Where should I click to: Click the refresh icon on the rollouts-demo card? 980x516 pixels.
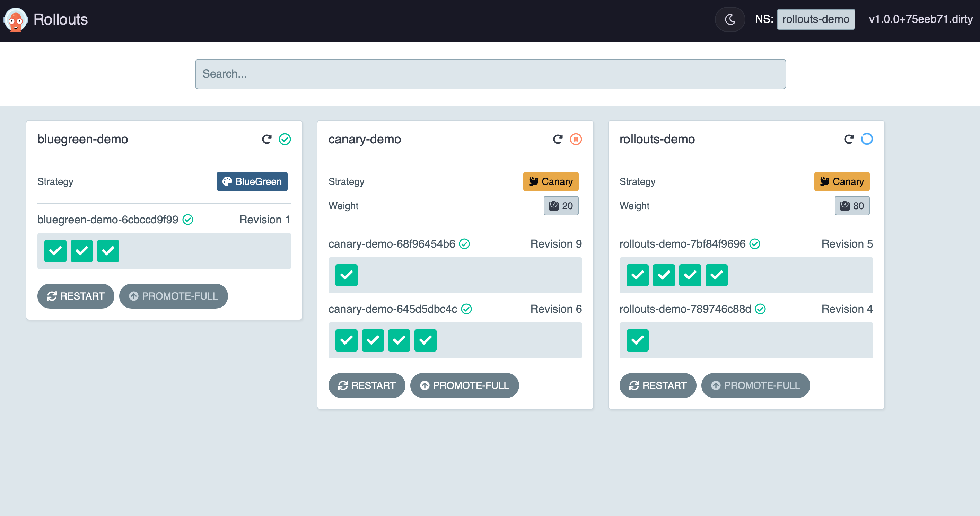[849, 139]
